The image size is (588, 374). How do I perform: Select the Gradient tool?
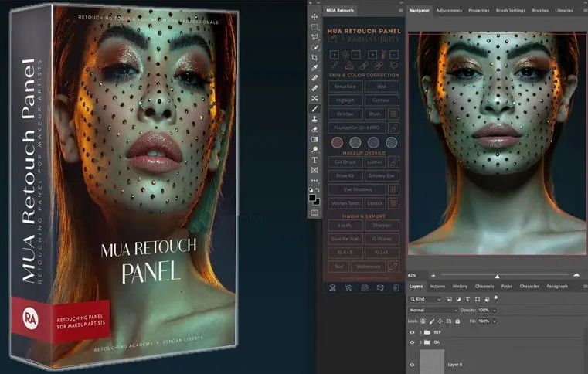point(314,139)
